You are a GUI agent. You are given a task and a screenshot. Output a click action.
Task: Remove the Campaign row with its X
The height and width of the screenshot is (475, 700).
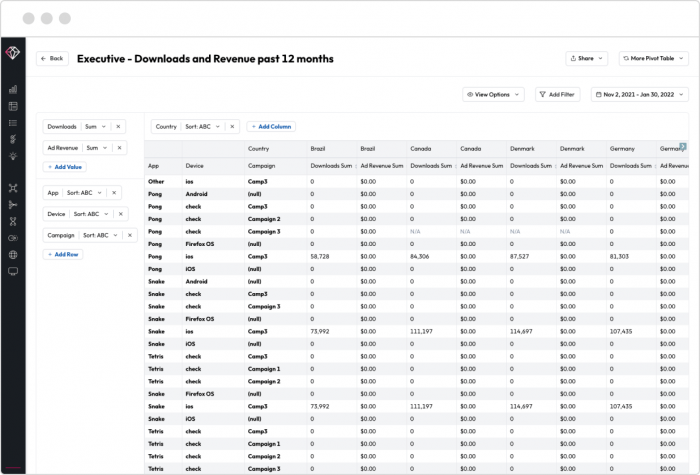tap(130, 235)
